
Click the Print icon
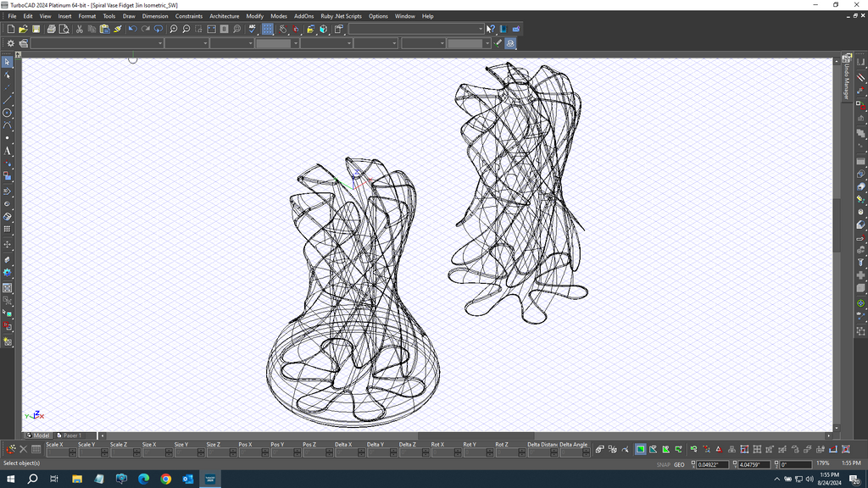coord(52,29)
